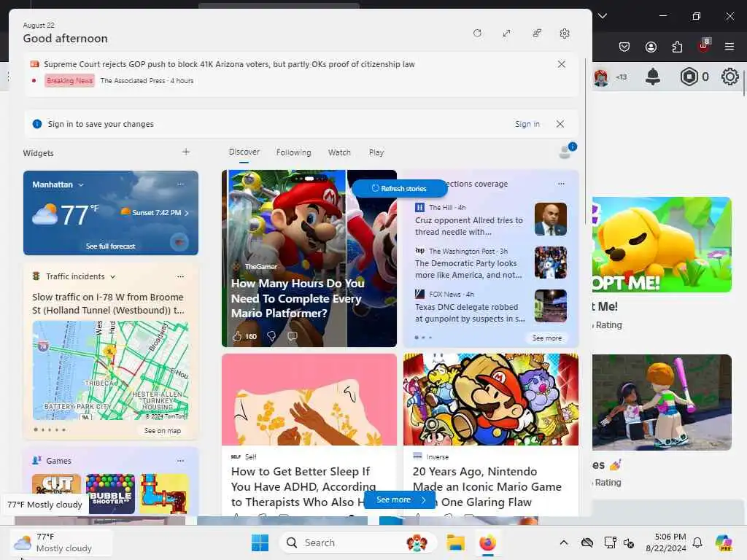The height and width of the screenshot is (560, 747).
Task: Dismiss the Supreme Court breaking news banner
Action: 562,64
